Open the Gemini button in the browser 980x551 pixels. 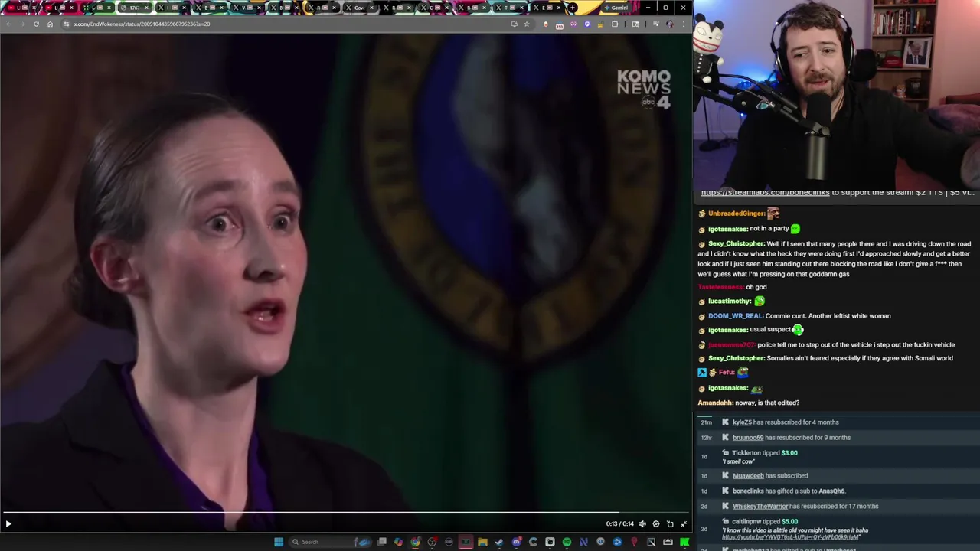[x=616, y=8]
